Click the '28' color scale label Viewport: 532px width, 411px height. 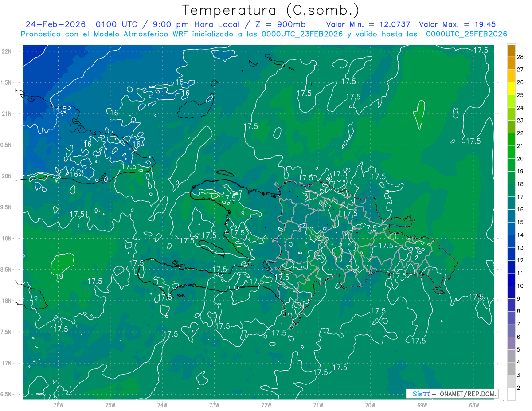[x=520, y=57]
